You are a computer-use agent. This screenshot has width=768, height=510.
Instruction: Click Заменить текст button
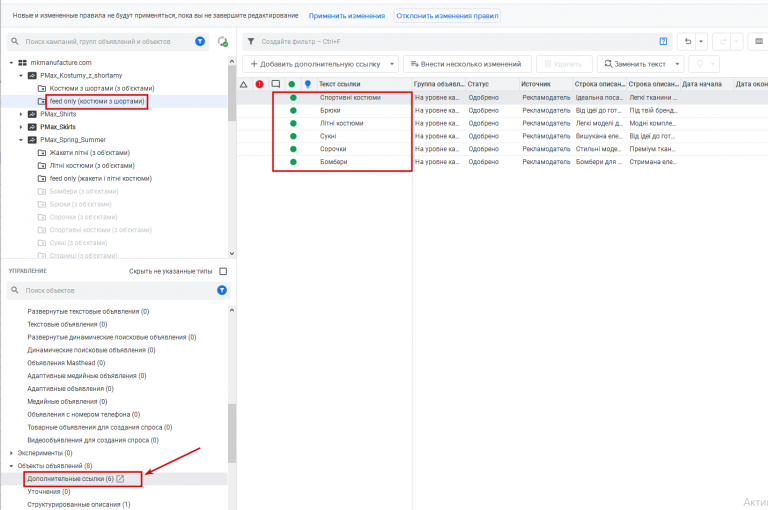click(635, 64)
